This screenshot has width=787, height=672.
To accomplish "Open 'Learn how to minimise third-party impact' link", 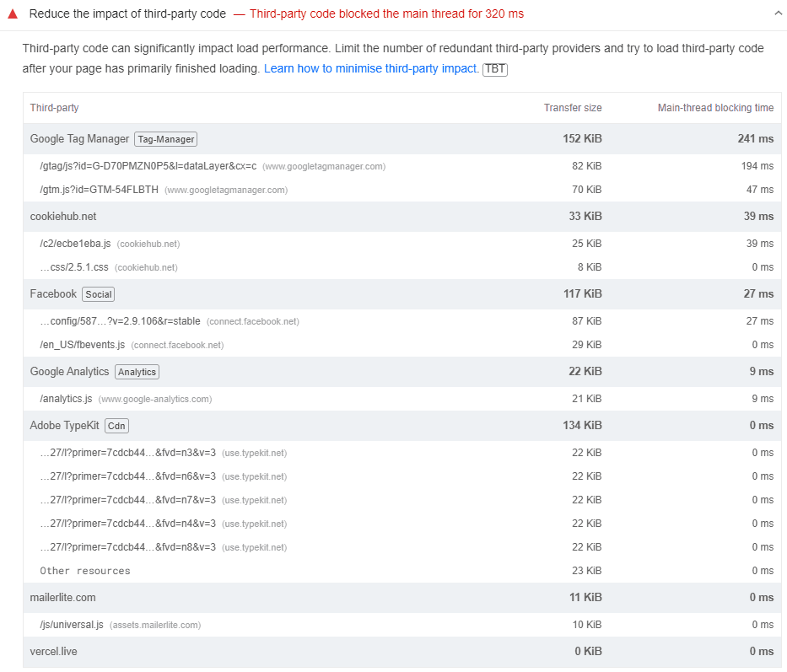I will point(371,69).
